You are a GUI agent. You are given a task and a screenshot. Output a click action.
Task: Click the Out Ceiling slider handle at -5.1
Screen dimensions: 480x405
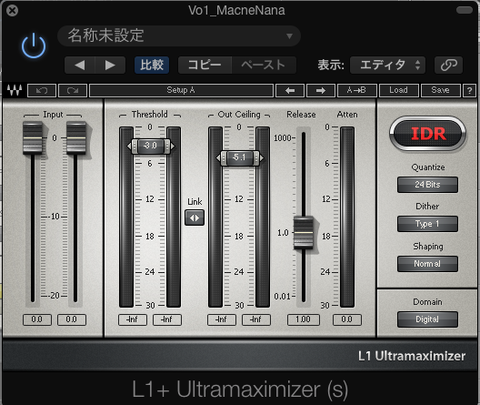click(x=240, y=158)
